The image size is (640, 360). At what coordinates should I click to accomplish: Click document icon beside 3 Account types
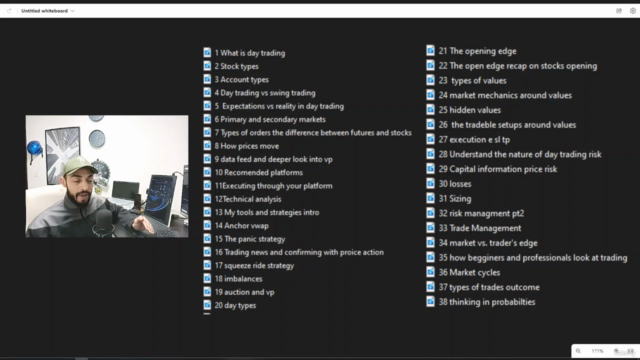(207, 79)
